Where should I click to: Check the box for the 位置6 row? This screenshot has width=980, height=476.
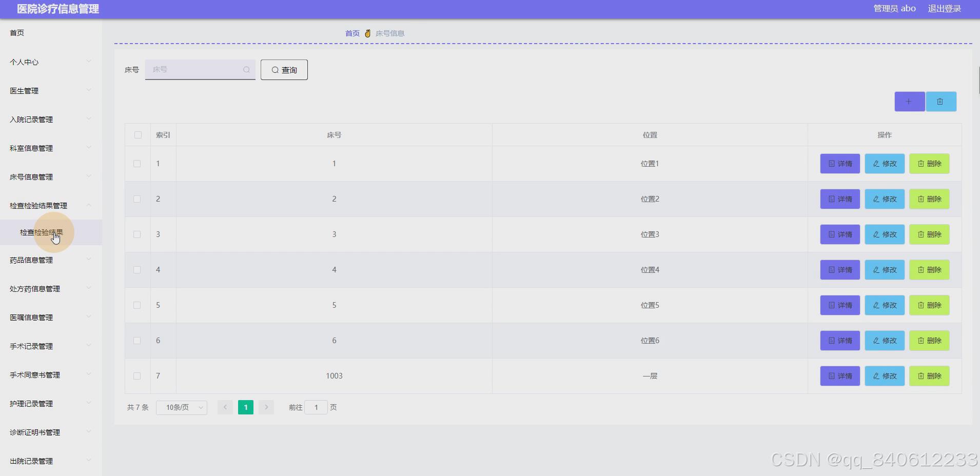137,341
